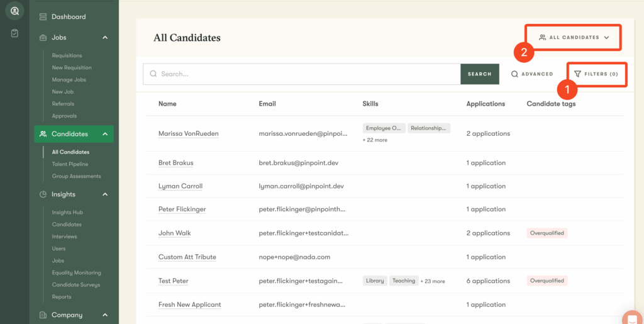
Task: Click John Walk's Overqualified tag
Action: (x=547, y=233)
